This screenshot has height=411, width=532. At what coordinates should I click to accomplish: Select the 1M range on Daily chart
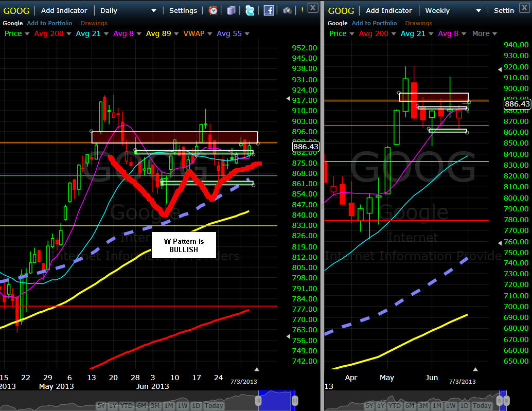(x=169, y=405)
